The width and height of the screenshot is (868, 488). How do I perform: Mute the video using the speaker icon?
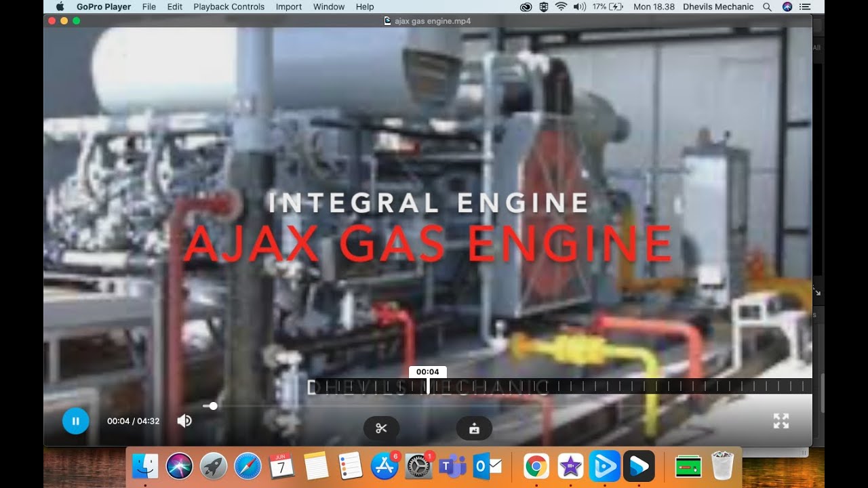pos(184,421)
